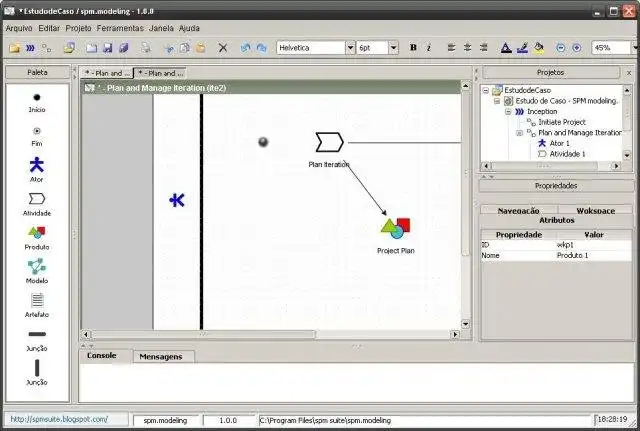640x431 pixels.
Task: Collapse the Inception tree node
Action: [x=508, y=111]
